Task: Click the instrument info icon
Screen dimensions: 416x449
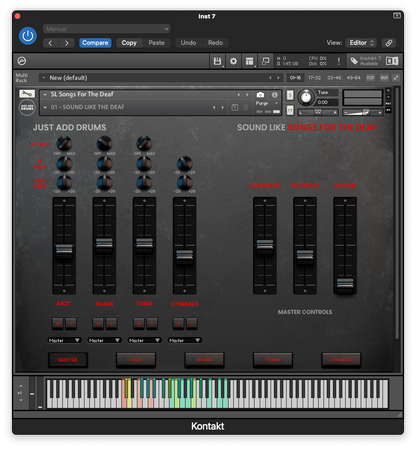Action: [275, 95]
